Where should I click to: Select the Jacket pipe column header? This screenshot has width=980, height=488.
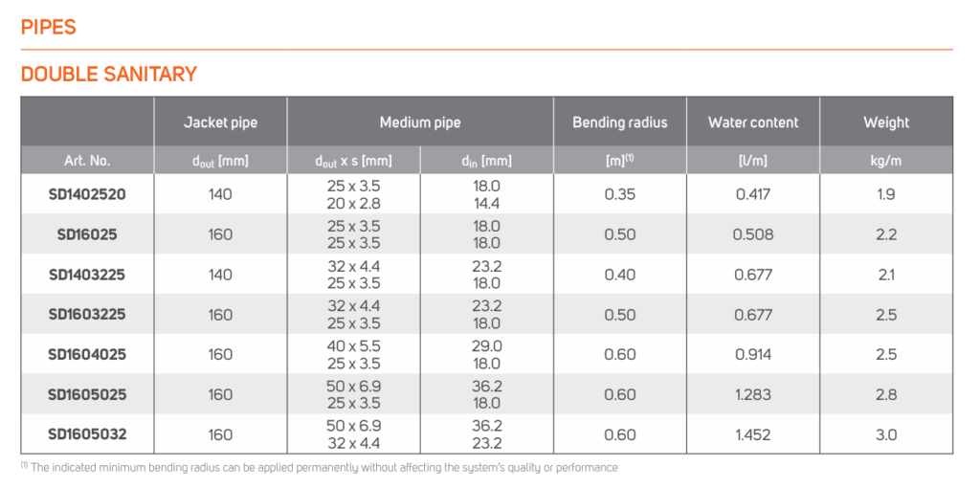pyautogui.click(x=220, y=122)
